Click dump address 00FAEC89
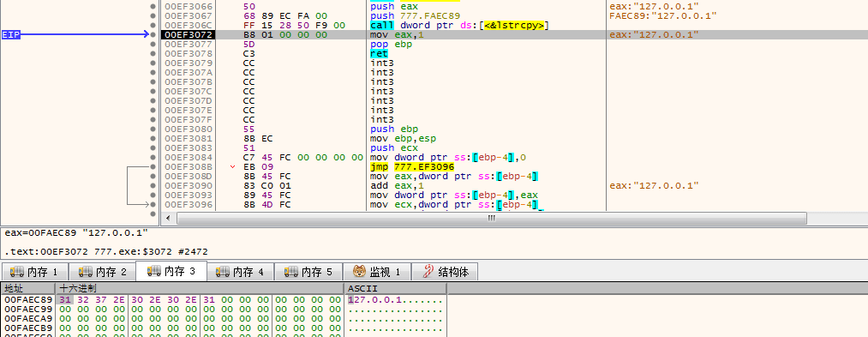This screenshot has width=868, height=337. [x=28, y=300]
